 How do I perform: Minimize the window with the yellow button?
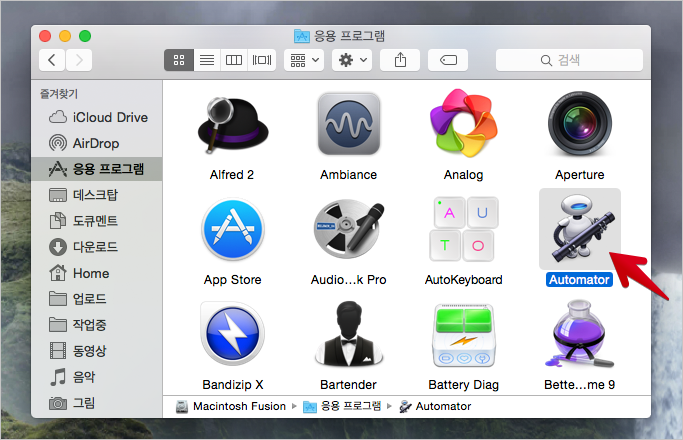[x=65, y=36]
